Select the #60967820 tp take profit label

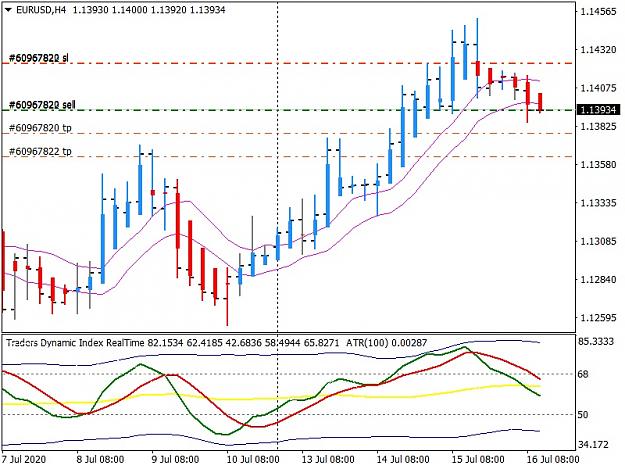40,128
